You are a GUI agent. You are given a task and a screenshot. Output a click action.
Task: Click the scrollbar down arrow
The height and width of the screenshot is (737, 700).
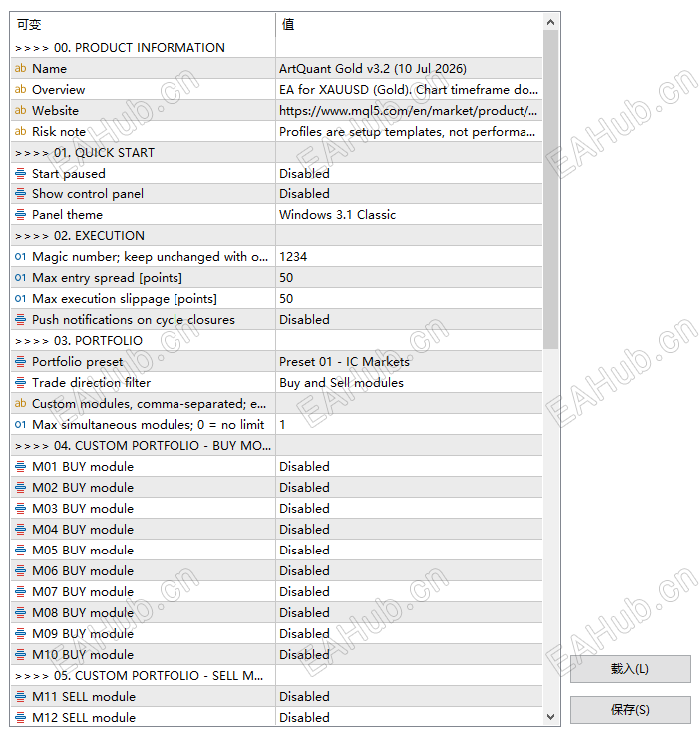coord(551,717)
